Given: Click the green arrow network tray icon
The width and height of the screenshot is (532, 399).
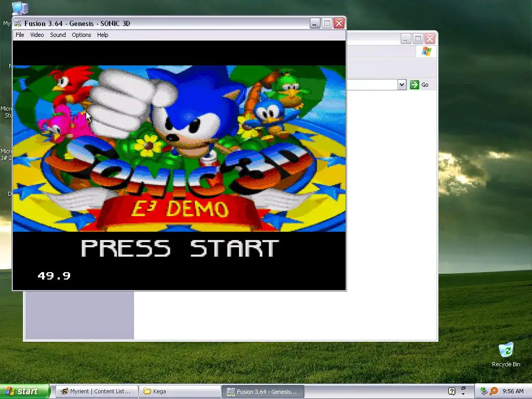Looking at the screenshot, I should 484,391.
